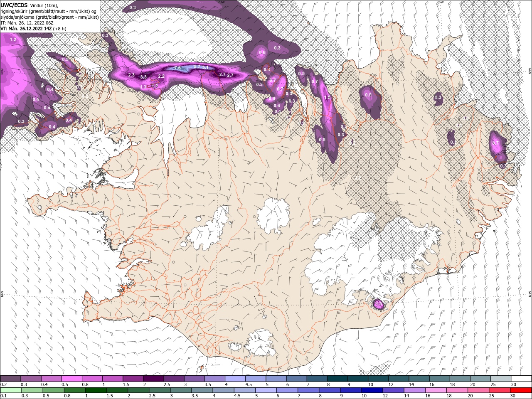Image resolution: width=532 pixels, height=399 pixels.
Task: Click the 'IT: Mán. 26. 12. 2022 06Z' line
Action: coord(26,23)
